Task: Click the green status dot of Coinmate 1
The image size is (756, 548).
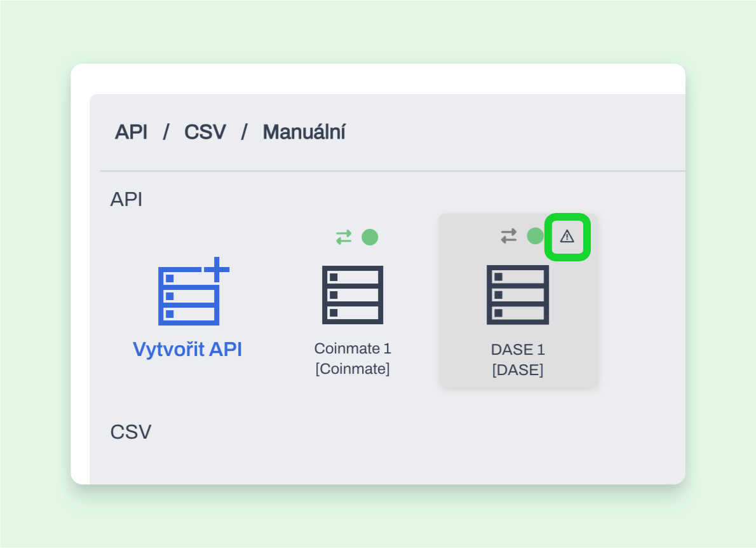Action: point(370,237)
